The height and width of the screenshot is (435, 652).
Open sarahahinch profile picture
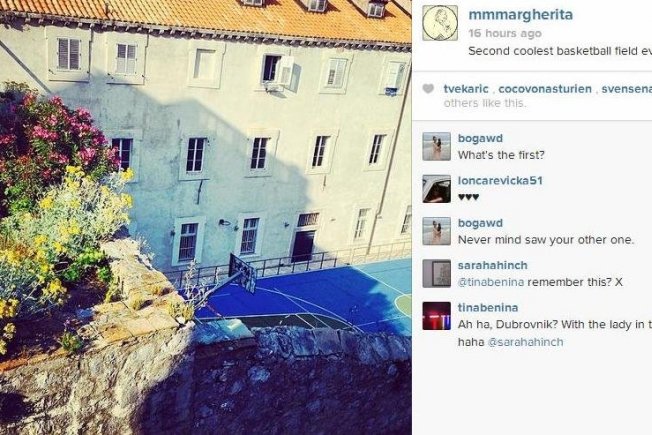click(x=437, y=274)
